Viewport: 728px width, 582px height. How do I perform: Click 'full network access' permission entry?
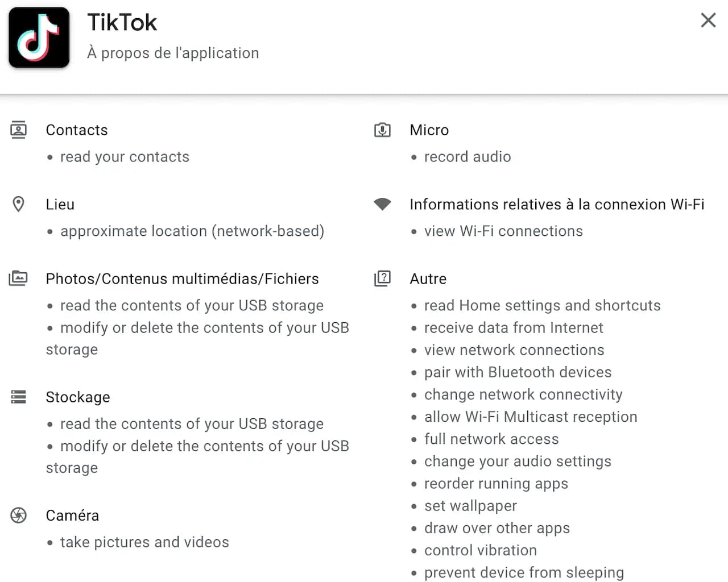pos(491,439)
